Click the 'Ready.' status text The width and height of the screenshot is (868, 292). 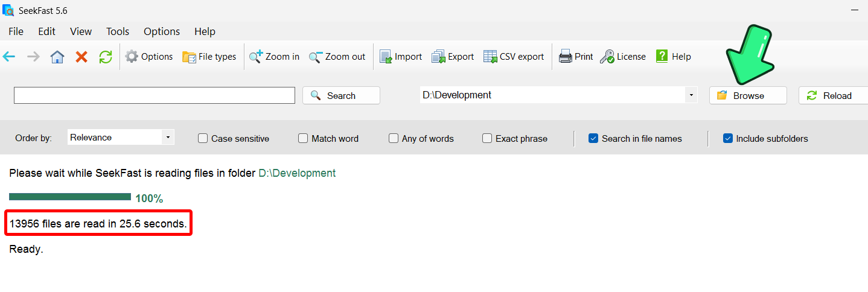[x=27, y=249]
